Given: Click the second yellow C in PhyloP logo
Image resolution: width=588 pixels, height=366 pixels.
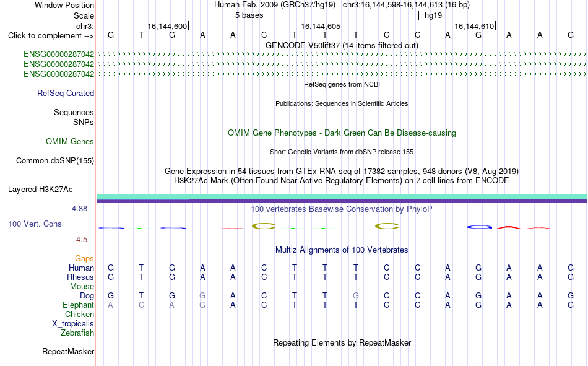Looking at the screenshot, I should click(x=387, y=226).
